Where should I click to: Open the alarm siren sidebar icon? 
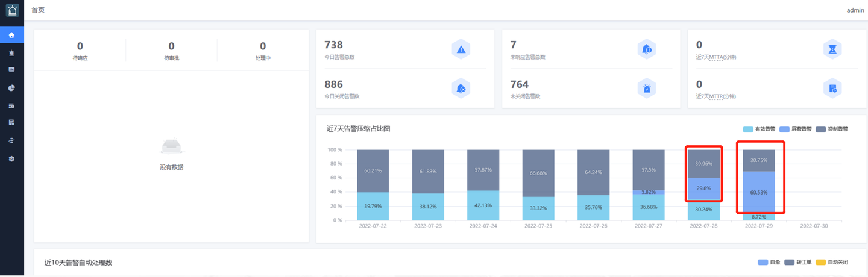pos(12,53)
